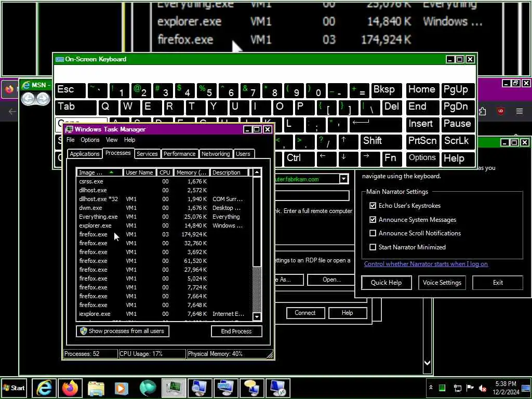
Task: Click Show processes from all users
Action: (123, 331)
